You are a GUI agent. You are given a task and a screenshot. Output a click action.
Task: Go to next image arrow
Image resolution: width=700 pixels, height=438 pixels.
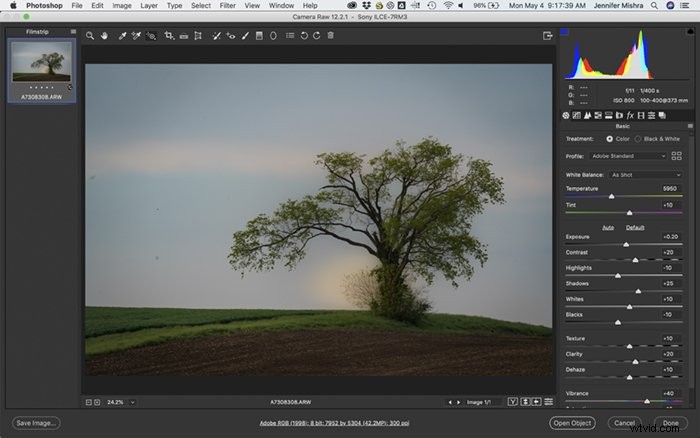point(458,402)
